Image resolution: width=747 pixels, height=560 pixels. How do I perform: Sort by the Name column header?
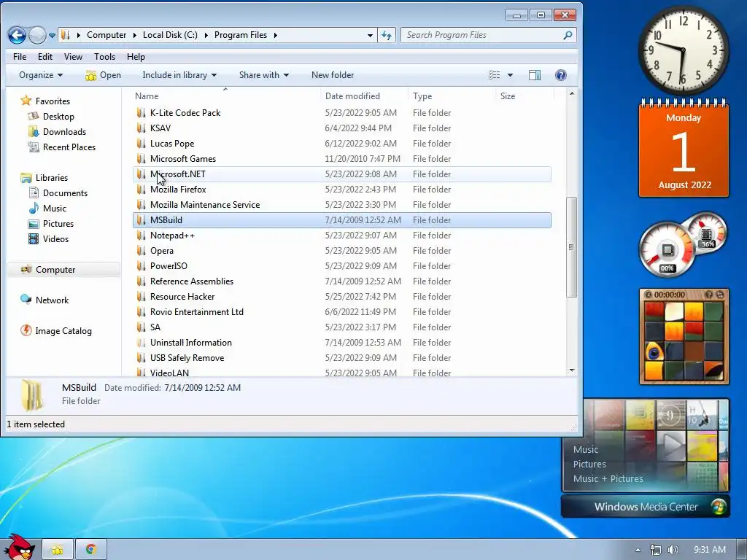[147, 96]
